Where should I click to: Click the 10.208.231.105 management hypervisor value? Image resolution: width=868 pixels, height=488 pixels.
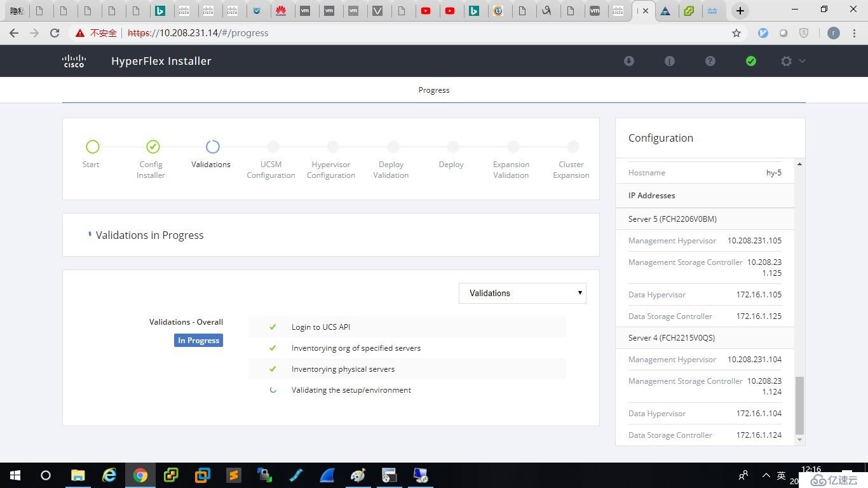pyautogui.click(x=754, y=241)
